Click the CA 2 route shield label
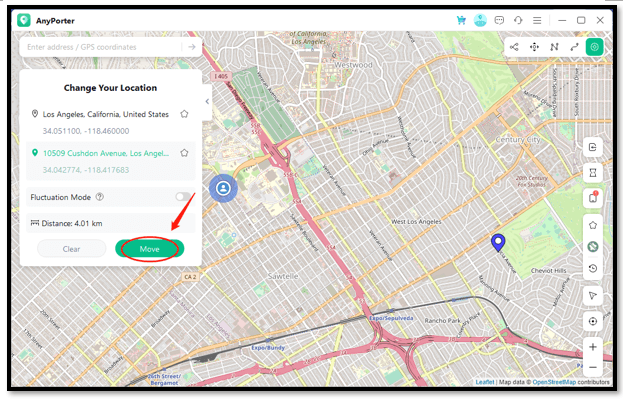Viewport: 623px width, 400px height. [190, 277]
